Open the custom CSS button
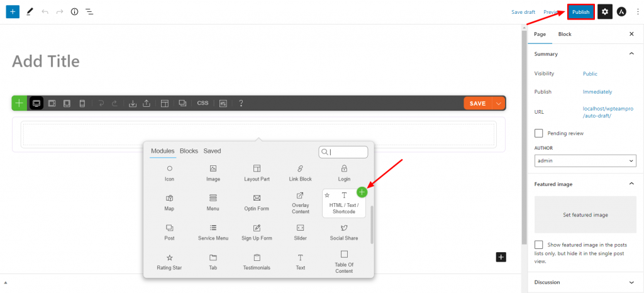Viewport: 644px width, 293px height. [x=203, y=103]
